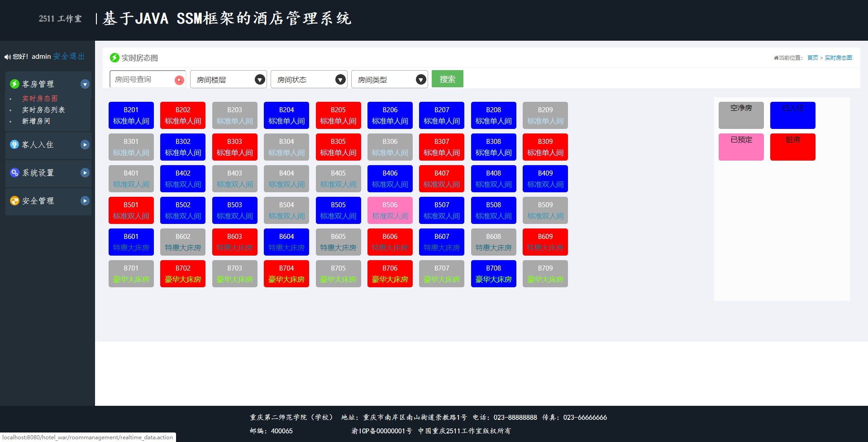Choose room B609 tile
This screenshot has height=442, width=868.
(545, 242)
